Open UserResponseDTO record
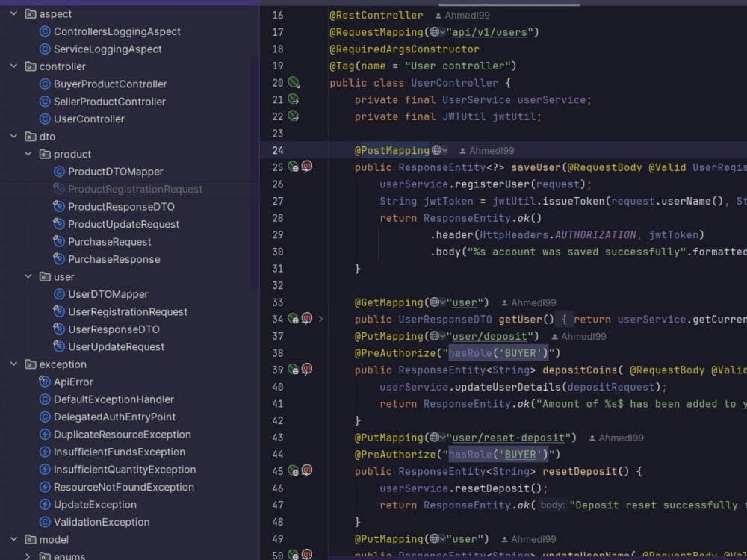The height and width of the screenshot is (560, 747). click(x=114, y=329)
